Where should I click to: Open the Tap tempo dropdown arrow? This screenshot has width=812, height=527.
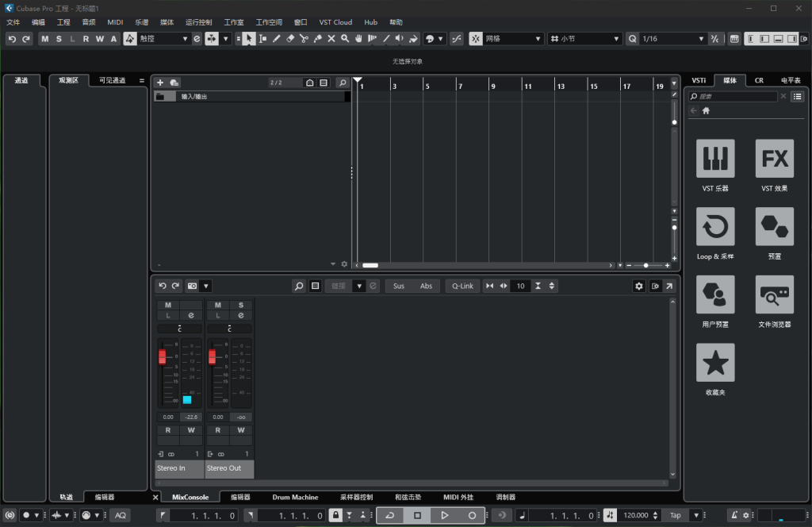point(696,515)
